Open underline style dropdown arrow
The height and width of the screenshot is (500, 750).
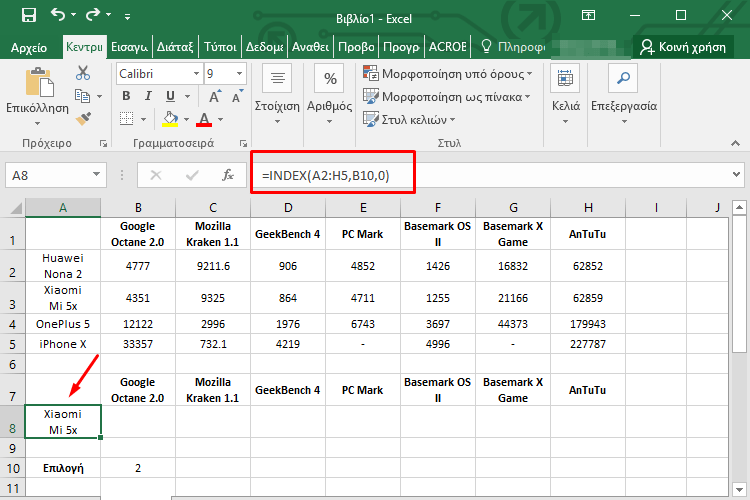coord(188,97)
